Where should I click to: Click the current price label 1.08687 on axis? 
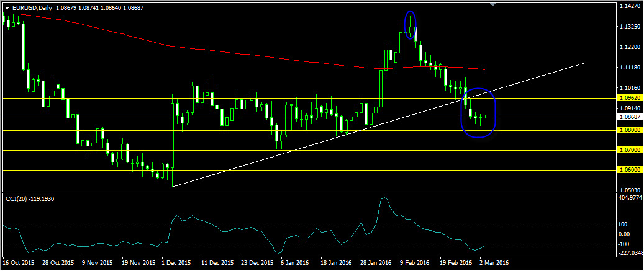(630, 117)
